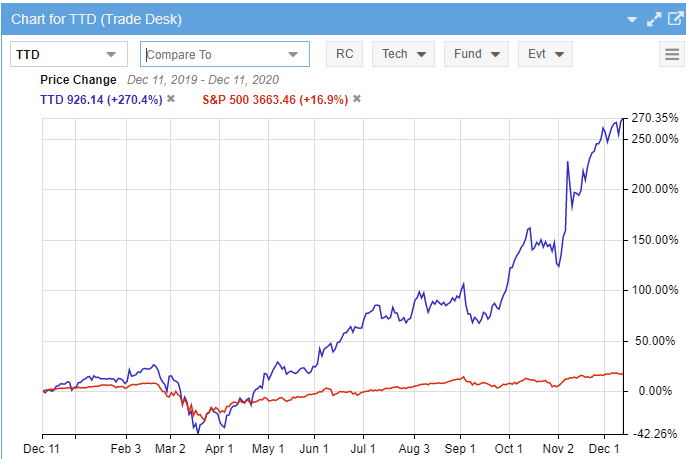This screenshot has height=459, width=686.
Task: Remove the S&P 500 comparison series
Action: pos(357,99)
